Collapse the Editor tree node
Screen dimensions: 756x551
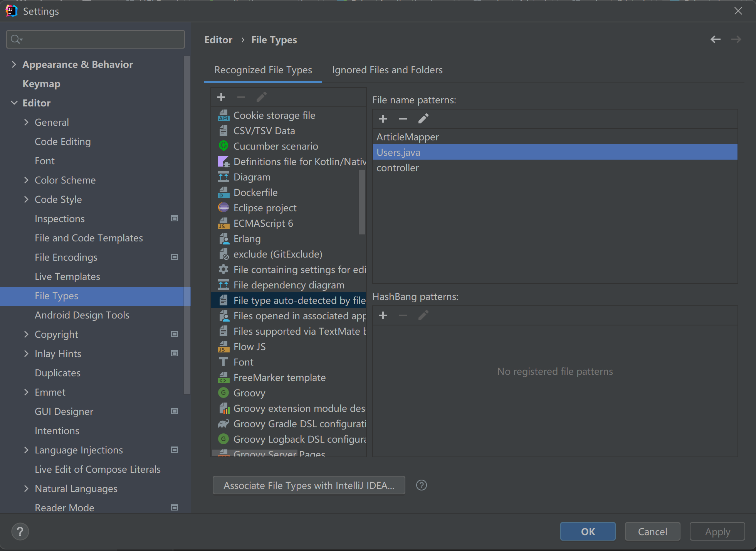click(14, 103)
